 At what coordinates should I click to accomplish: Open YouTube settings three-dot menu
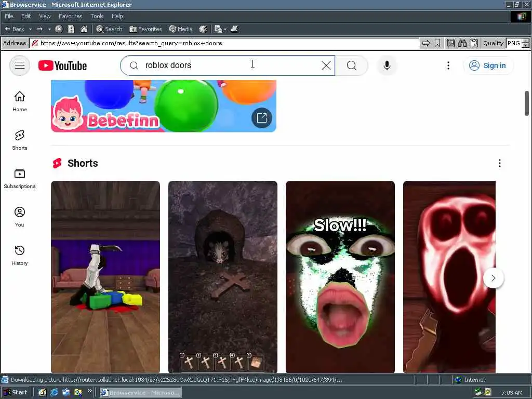pos(448,65)
